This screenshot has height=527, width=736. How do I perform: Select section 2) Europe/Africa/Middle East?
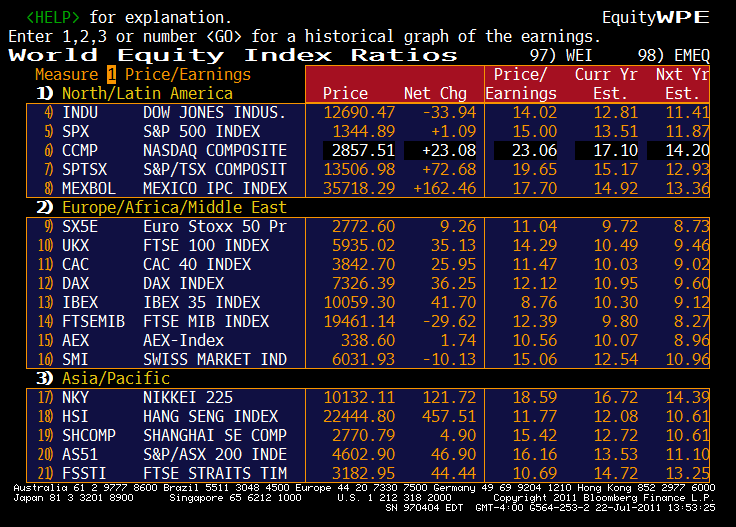click(161, 207)
